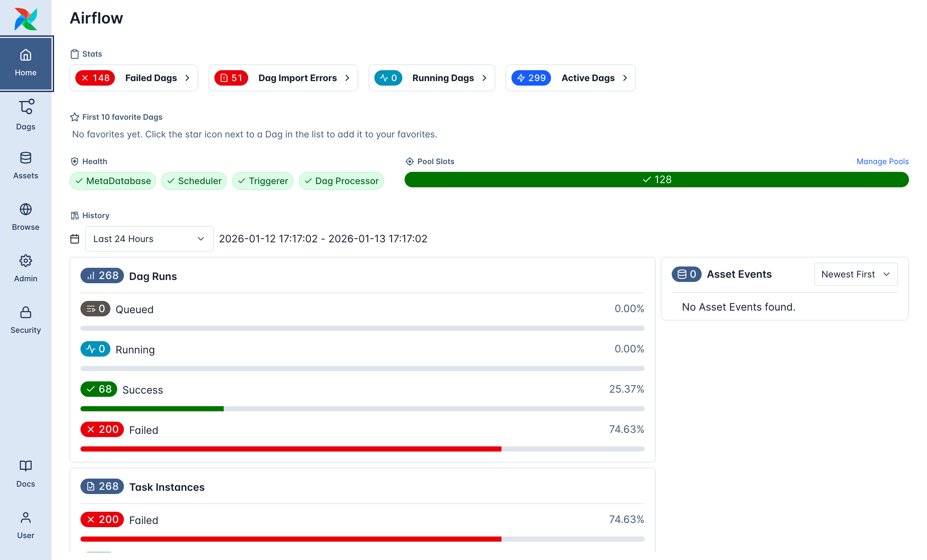Click the No Asset Events found text
This screenshot has height=560, width=927.
[x=739, y=307]
